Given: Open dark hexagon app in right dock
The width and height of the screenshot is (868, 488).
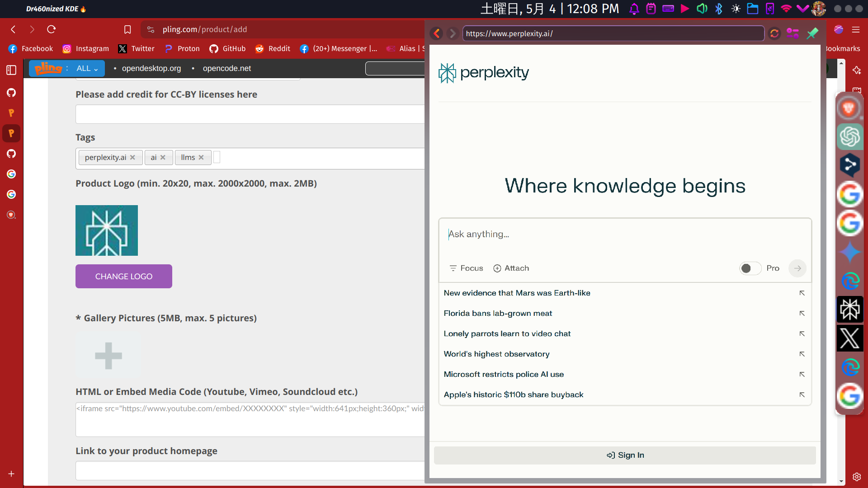Looking at the screenshot, I should point(850,165).
